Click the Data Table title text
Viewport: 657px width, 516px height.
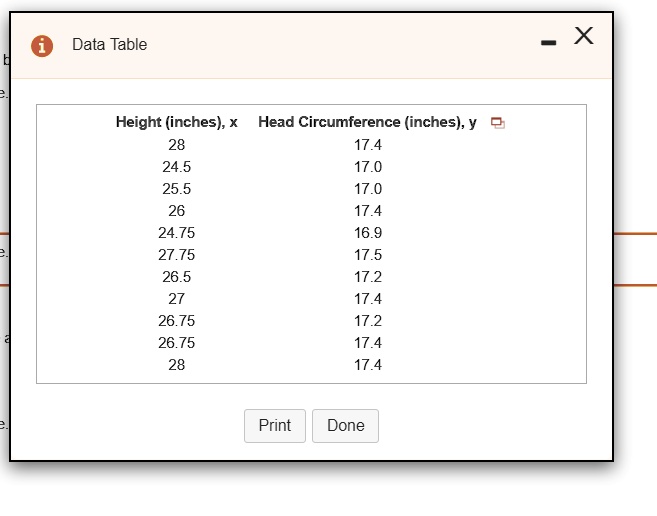click(x=109, y=45)
